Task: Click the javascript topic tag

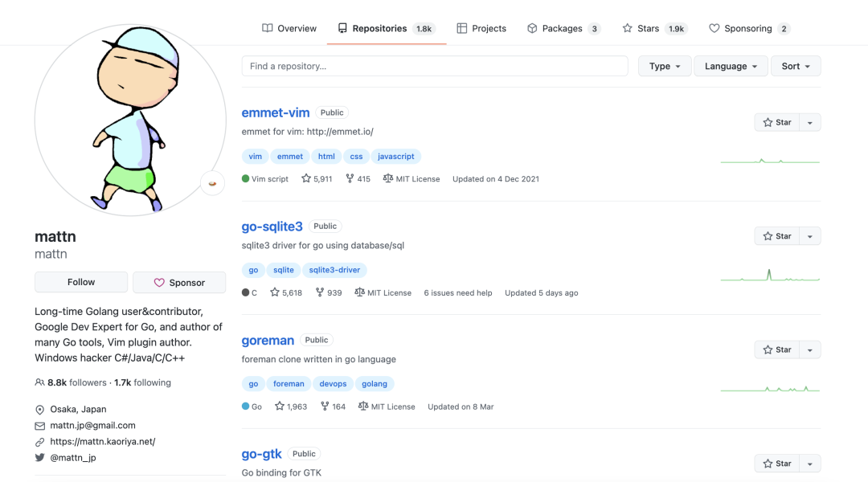Action: (x=395, y=157)
